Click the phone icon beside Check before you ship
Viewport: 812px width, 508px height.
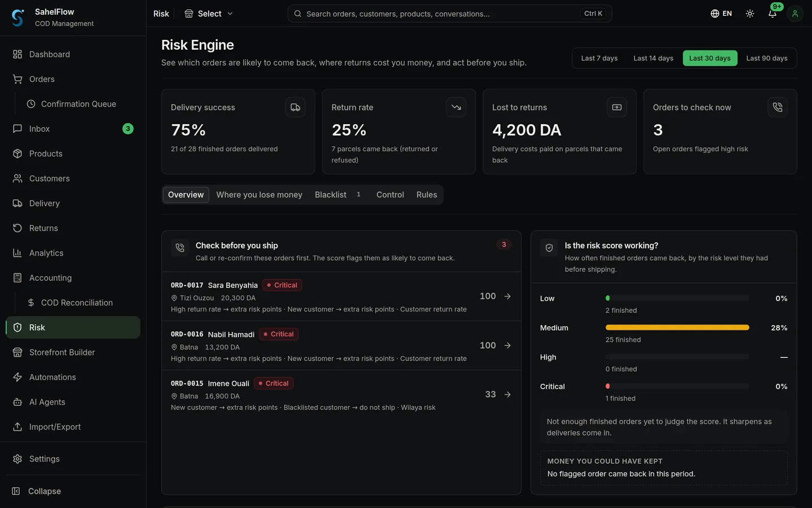click(x=180, y=248)
